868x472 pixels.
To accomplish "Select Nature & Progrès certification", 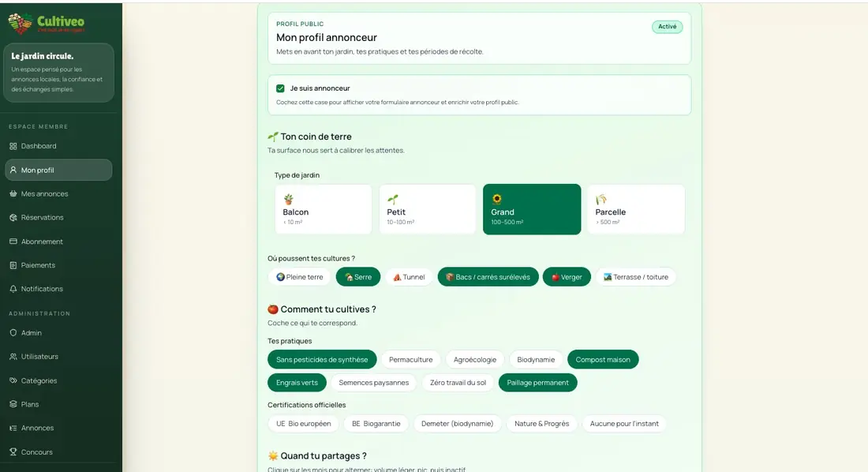I will coord(542,424).
